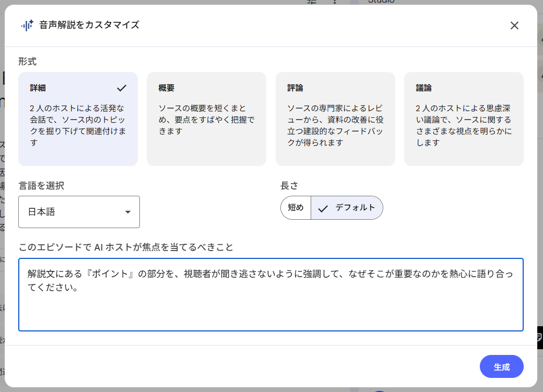Screen dimensions: 543x392
Task: Close the audio customization dialog with X
Action: (x=514, y=26)
